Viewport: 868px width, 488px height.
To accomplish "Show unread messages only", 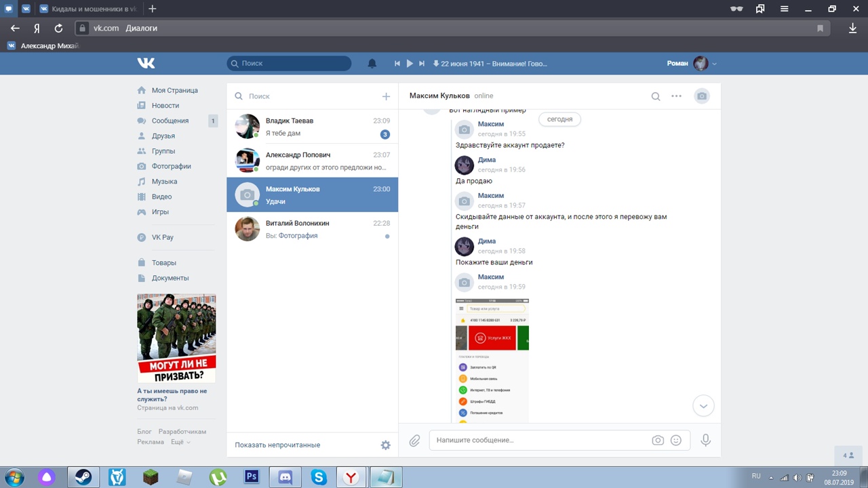I will 277,445.
